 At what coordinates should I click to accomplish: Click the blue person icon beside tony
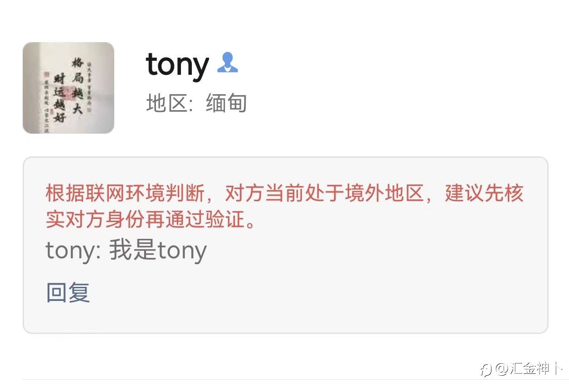(x=227, y=63)
